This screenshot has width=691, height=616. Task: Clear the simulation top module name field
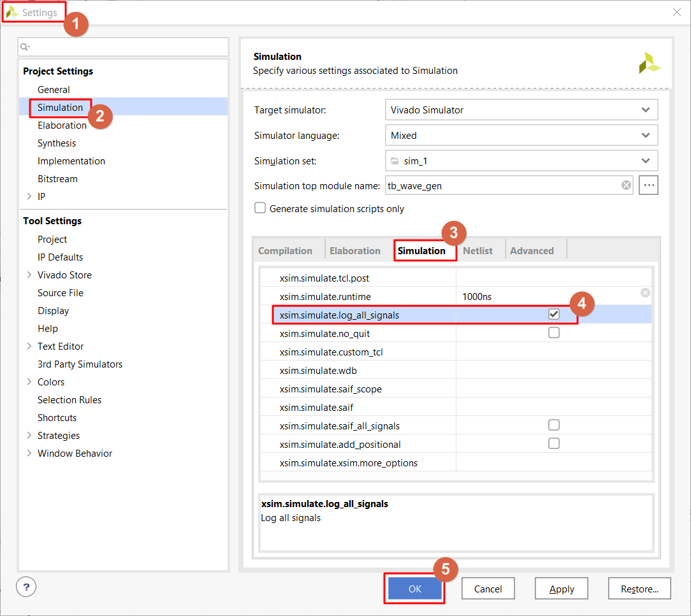click(626, 185)
